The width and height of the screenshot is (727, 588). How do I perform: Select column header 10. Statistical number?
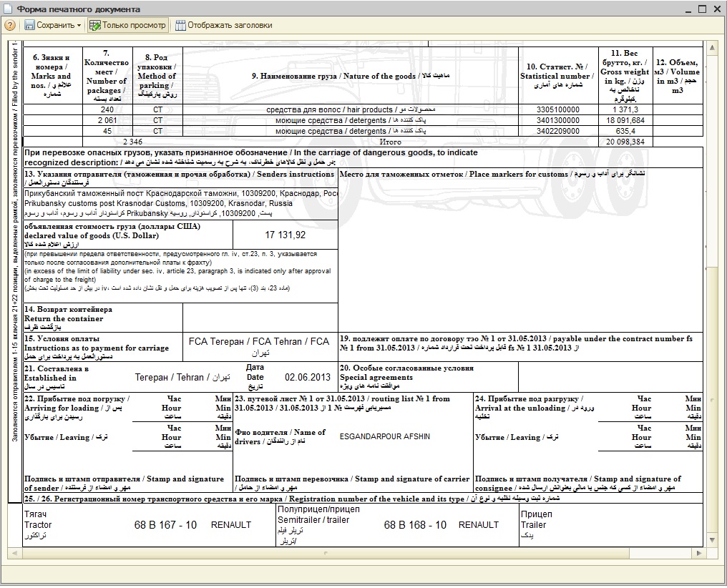(x=558, y=76)
